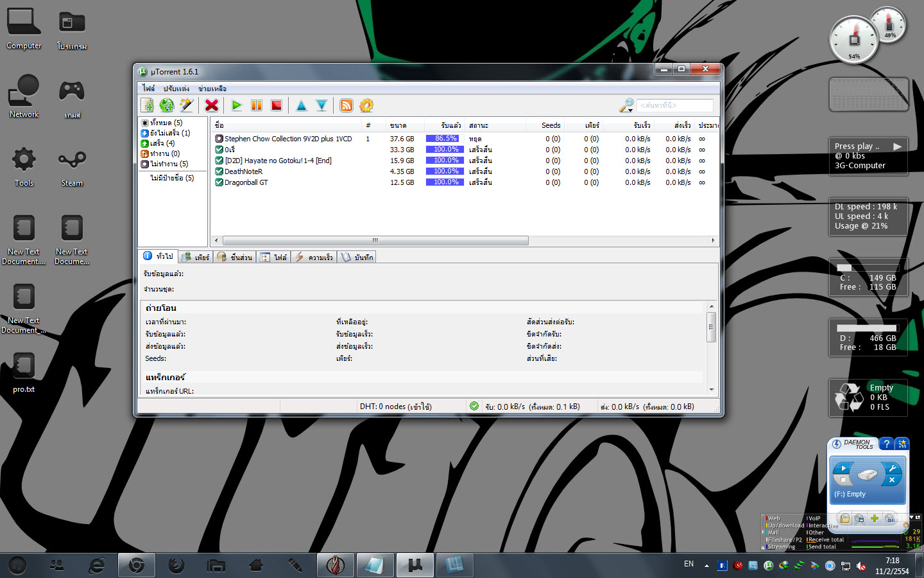Click the EN language indicator

[689, 564]
